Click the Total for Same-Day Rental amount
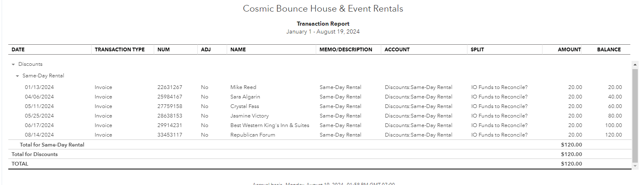The width and height of the screenshot is (644, 185). pos(571,145)
